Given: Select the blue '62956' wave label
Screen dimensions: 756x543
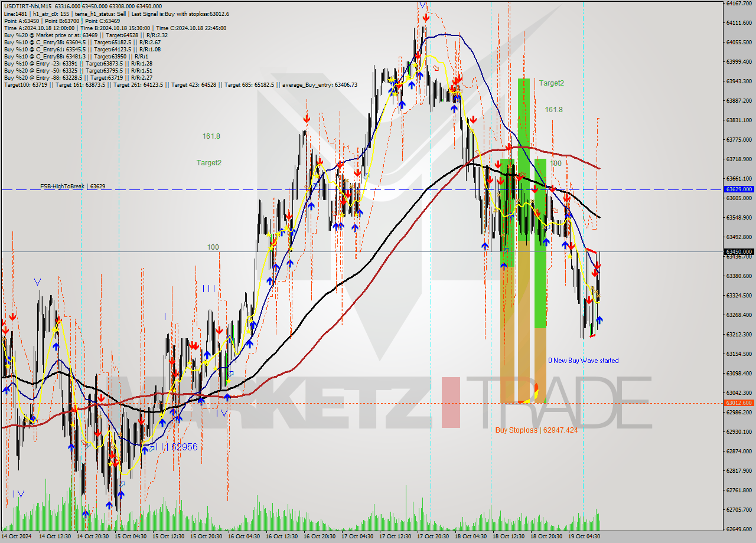Looking at the screenshot, I should pyautogui.click(x=184, y=447).
